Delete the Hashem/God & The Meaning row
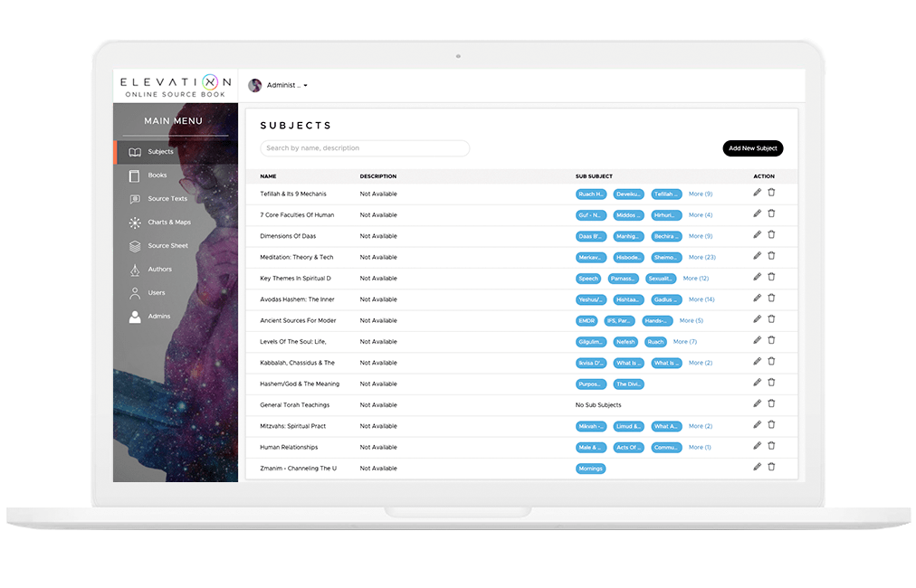 coord(771,382)
